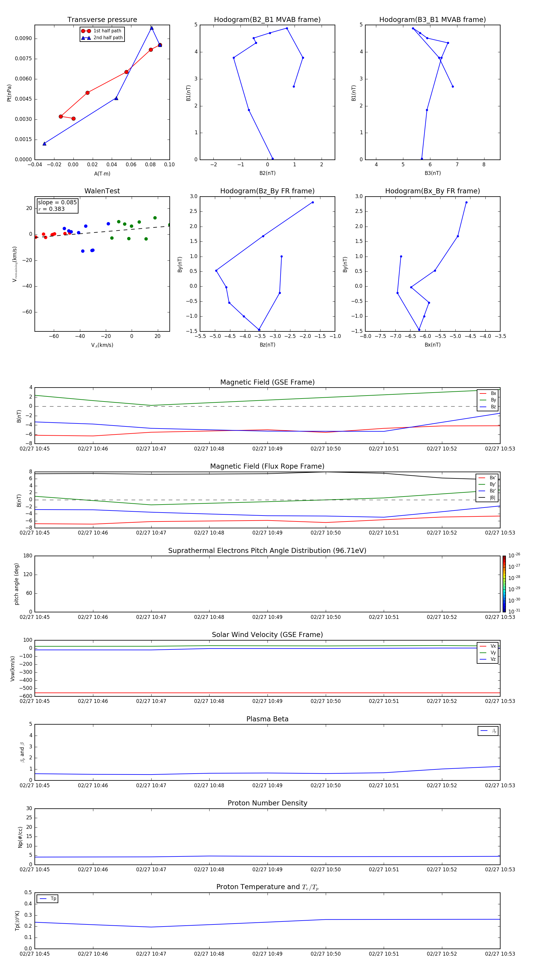Click the '10^-26' colorbar tick label
535x980 pixels.
514,555
